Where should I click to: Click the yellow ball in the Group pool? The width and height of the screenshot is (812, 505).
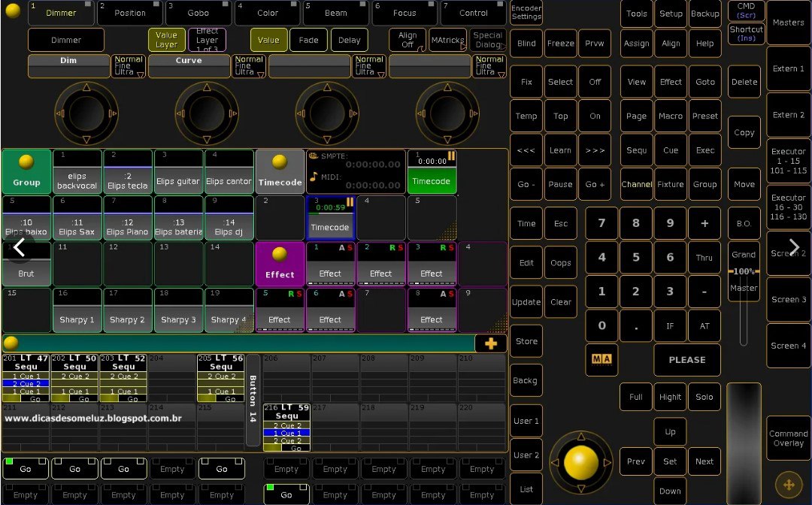point(26,162)
